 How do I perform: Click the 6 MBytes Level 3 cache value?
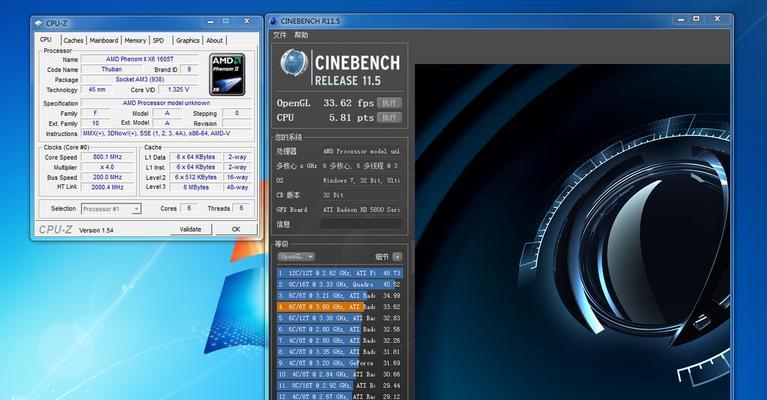tap(196, 187)
